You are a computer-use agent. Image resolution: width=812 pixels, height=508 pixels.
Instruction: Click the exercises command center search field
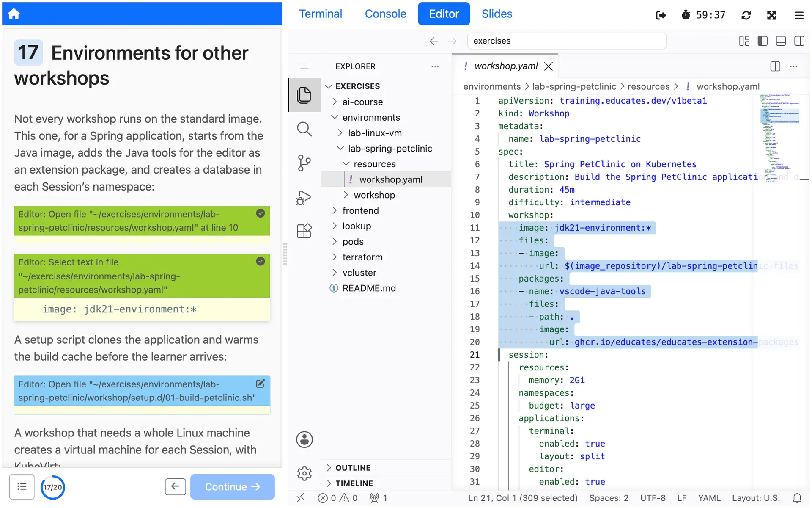pos(567,41)
